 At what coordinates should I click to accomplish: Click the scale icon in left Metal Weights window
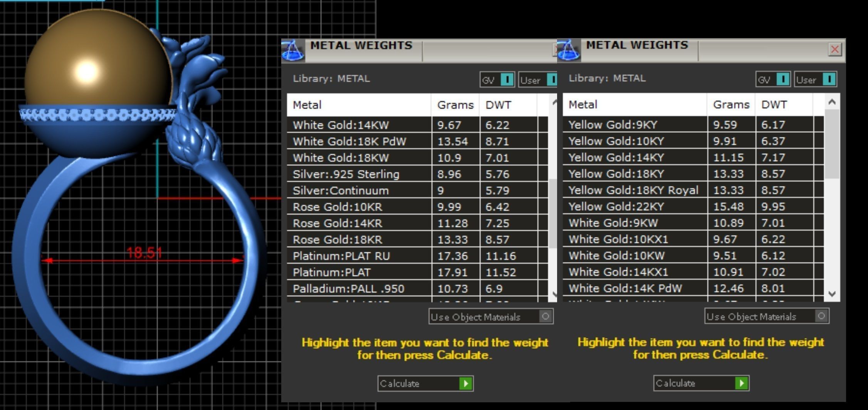pyautogui.click(x=293, y=50)
